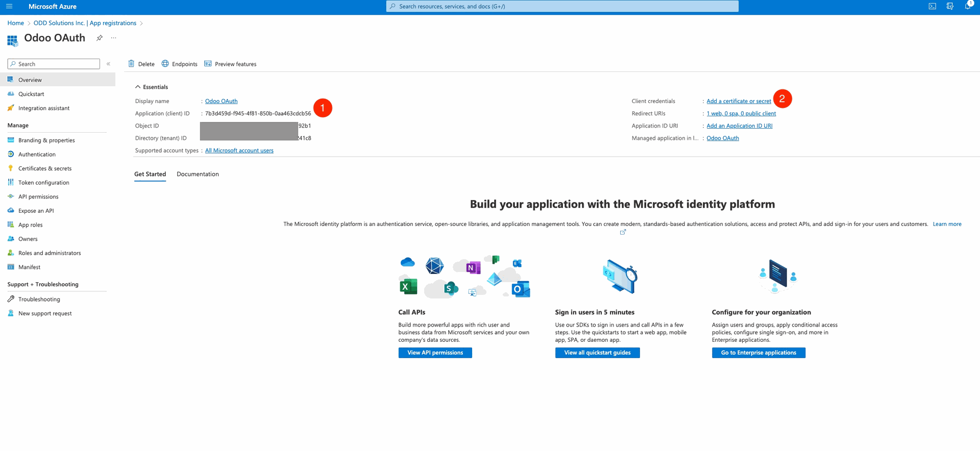Click the Microsoft Azure header title
980x451 pixels.
click(x=53, y=7)
